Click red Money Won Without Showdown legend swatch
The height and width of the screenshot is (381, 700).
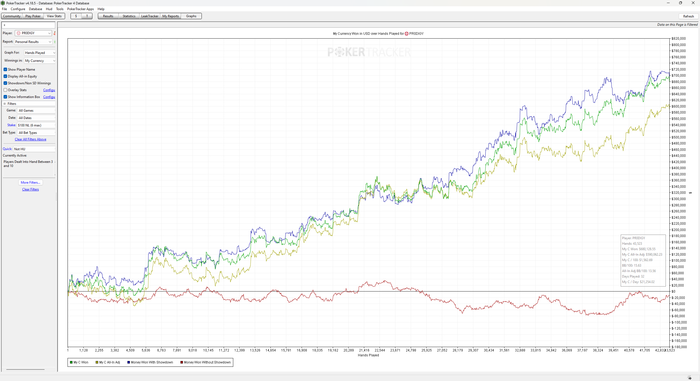[x=182, y=362]
